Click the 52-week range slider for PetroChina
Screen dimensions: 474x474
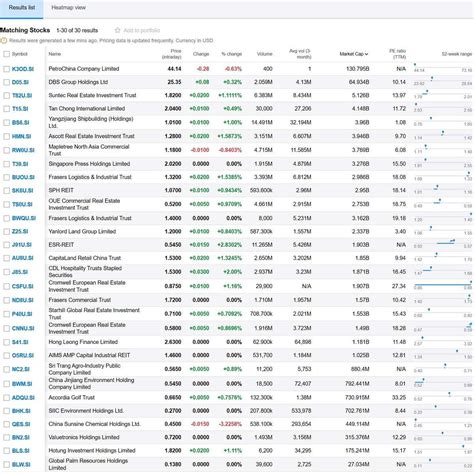click(443, 68)
